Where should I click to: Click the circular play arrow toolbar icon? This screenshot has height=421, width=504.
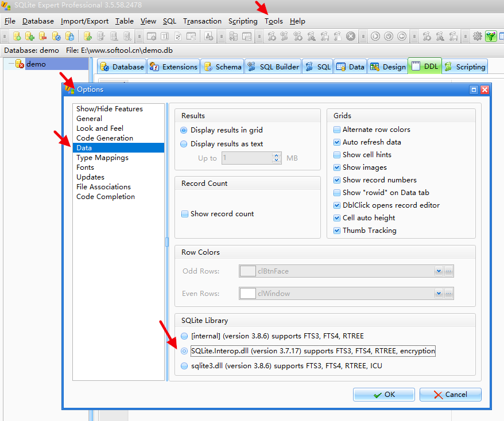coord(375,36)
